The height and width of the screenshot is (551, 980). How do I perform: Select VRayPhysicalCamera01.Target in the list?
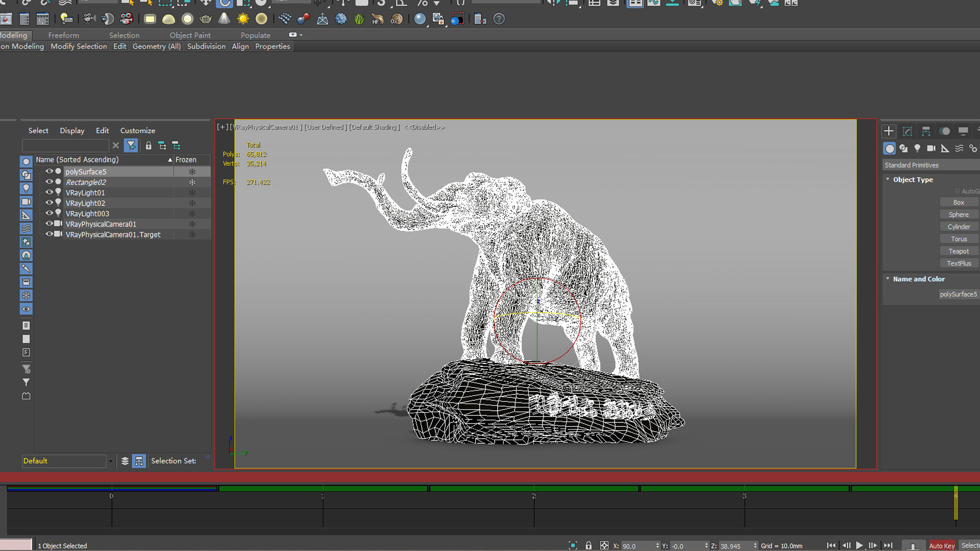coord(113,235)
